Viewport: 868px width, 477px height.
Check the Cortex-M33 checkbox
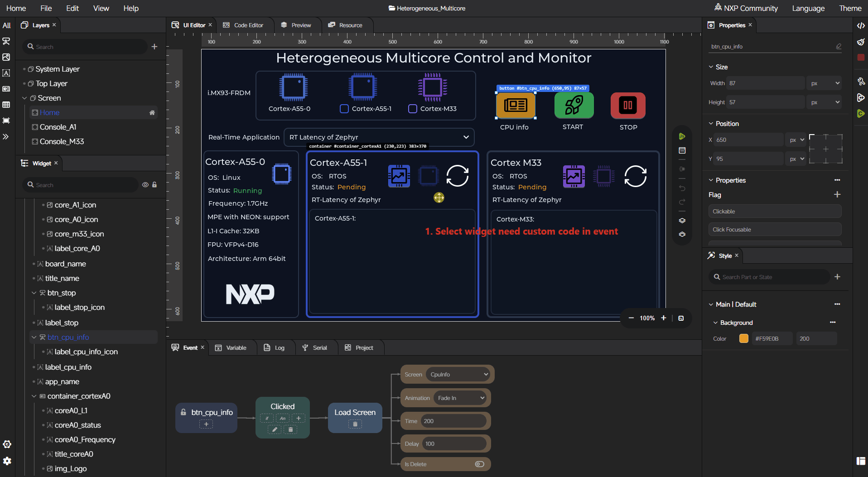413,109
